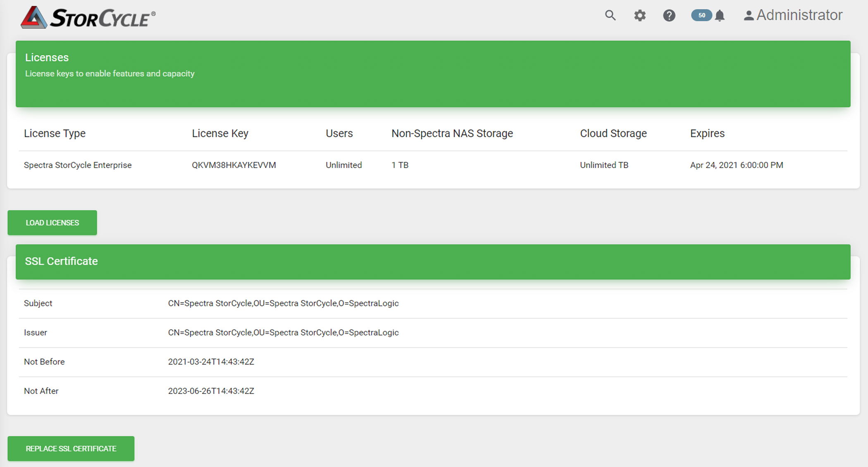This screenshot has width=868, height=467.
Task: Click the License Type column header
Action: pyautogui.click(x=55, y=133)
